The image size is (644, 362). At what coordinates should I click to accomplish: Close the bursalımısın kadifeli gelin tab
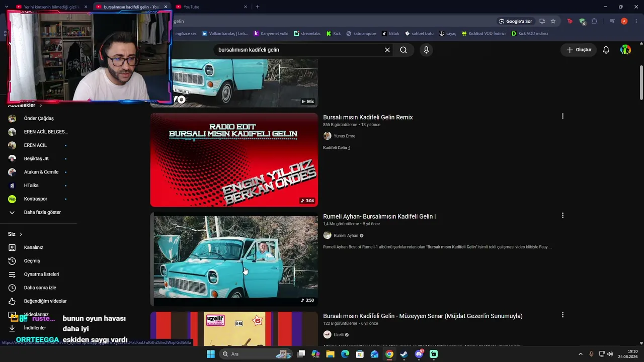pos(166,7)
